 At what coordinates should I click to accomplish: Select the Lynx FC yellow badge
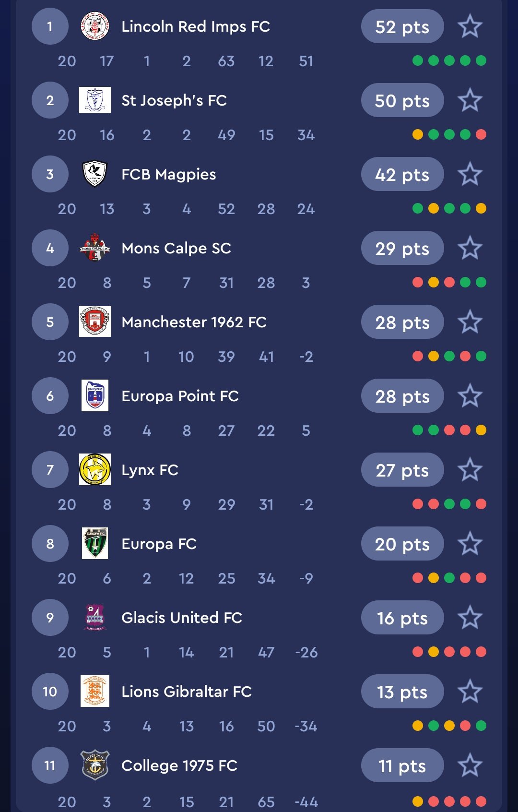tap(95, 469)
